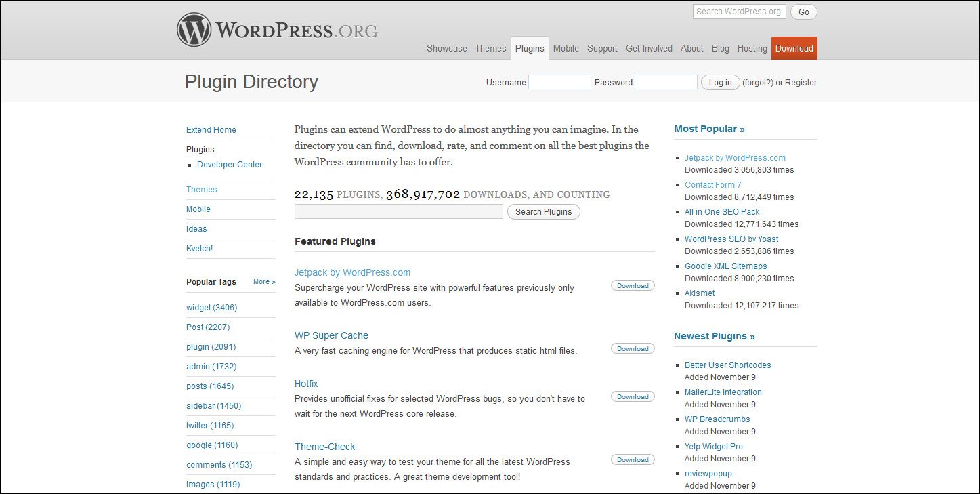Open All in One SEO Pack link
This screenshot has width=980, height=494.
tap(722, 212)
